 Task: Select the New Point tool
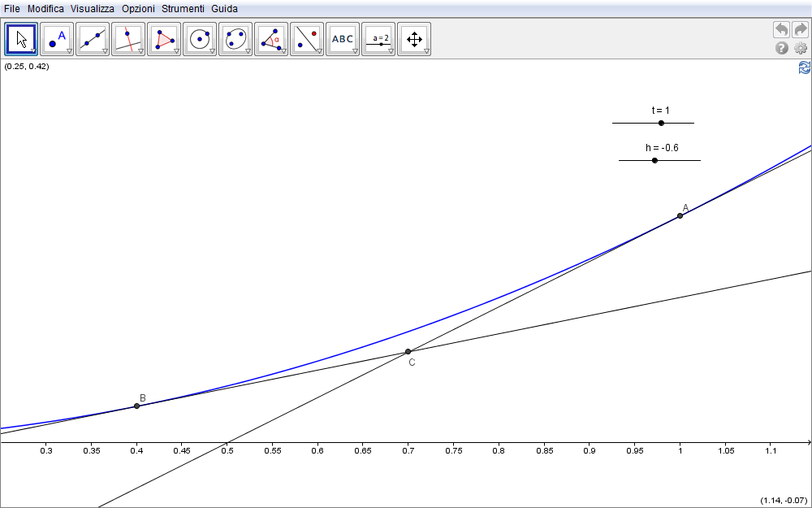[x=57, y=38]
